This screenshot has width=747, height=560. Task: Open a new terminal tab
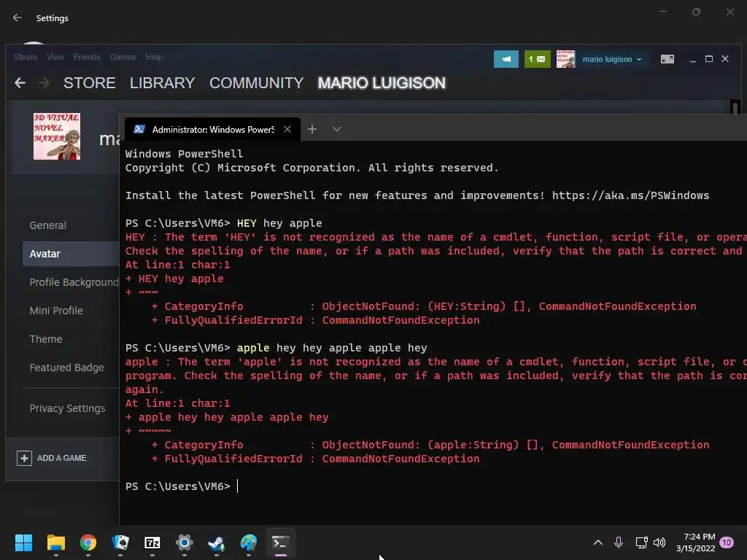(x=312, y=129)
